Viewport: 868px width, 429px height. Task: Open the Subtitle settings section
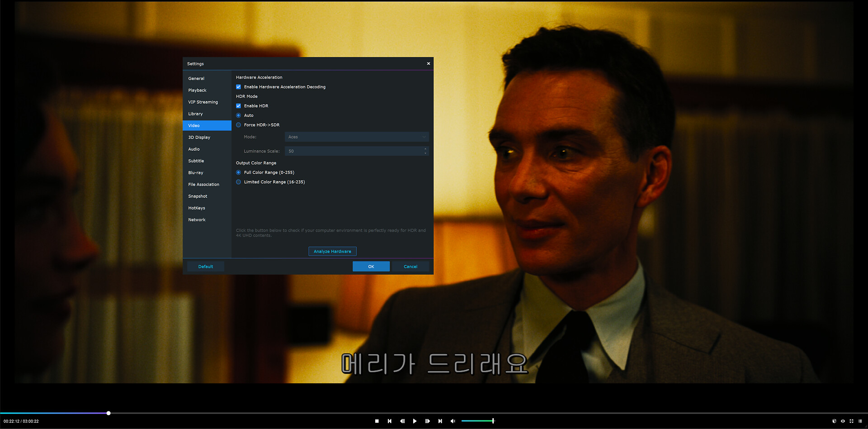pos(196,161)
